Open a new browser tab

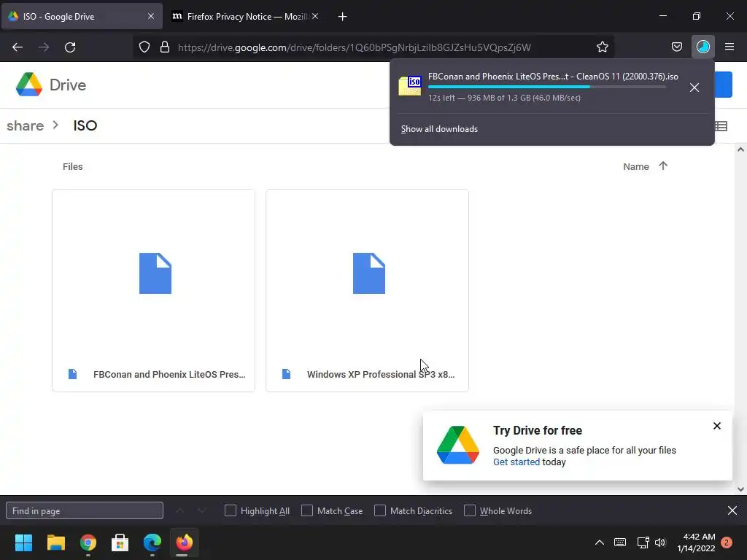pyautogui.click(x=342, y=17)
